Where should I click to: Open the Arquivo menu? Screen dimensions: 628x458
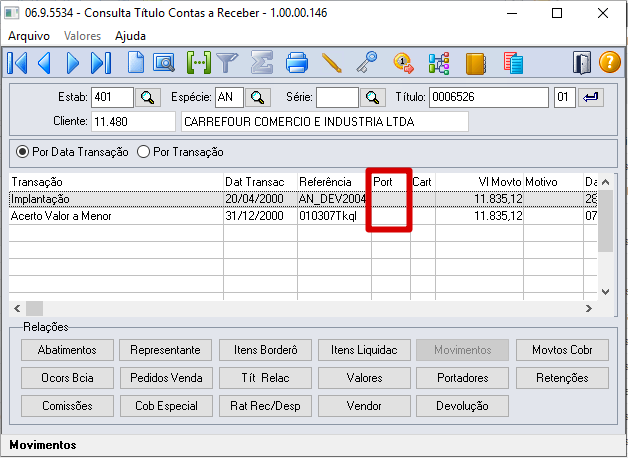tap(29, 36)
